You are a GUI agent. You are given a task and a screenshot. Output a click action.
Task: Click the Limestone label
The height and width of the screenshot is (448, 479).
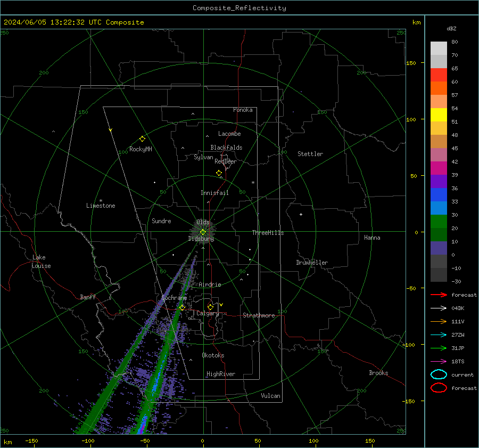coord(101,206)
